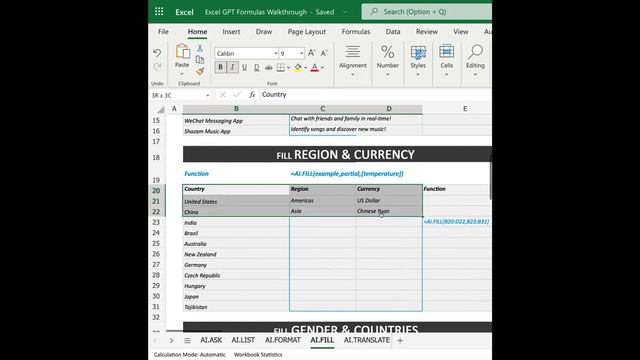Click Workbook Statistics in status bar
The width and height of the screenshot is (640, 360).
[258, 355]
